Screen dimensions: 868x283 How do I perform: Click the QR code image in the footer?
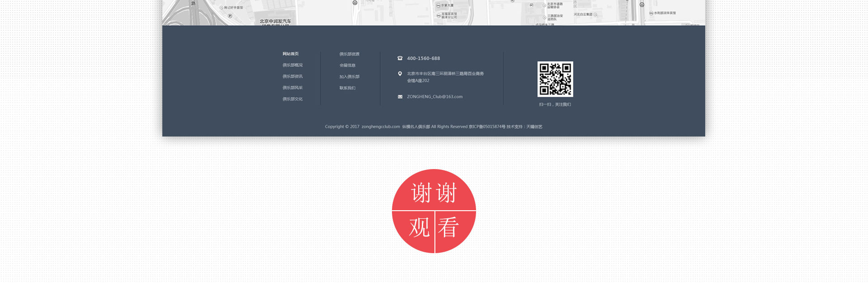point(555,79)
